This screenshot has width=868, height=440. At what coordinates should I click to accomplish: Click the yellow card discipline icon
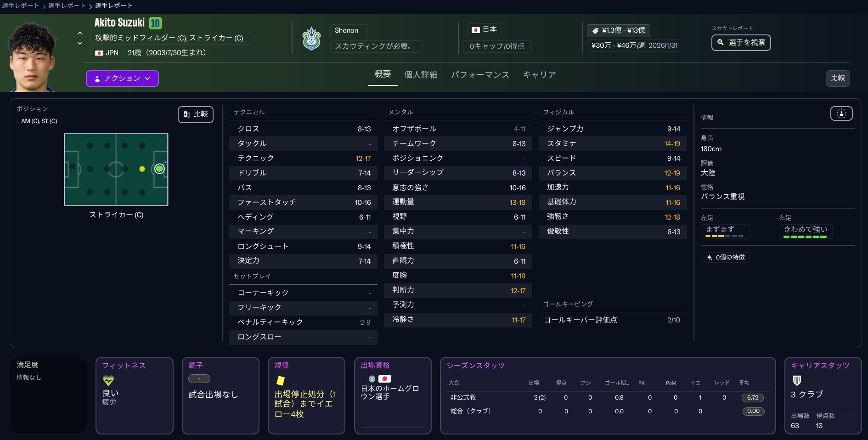[280, 380]
